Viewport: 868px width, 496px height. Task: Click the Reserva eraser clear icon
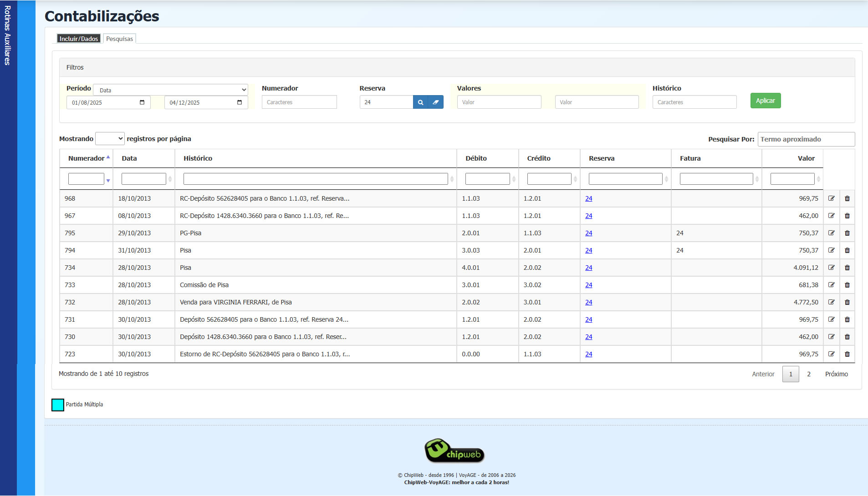(436, 102)
